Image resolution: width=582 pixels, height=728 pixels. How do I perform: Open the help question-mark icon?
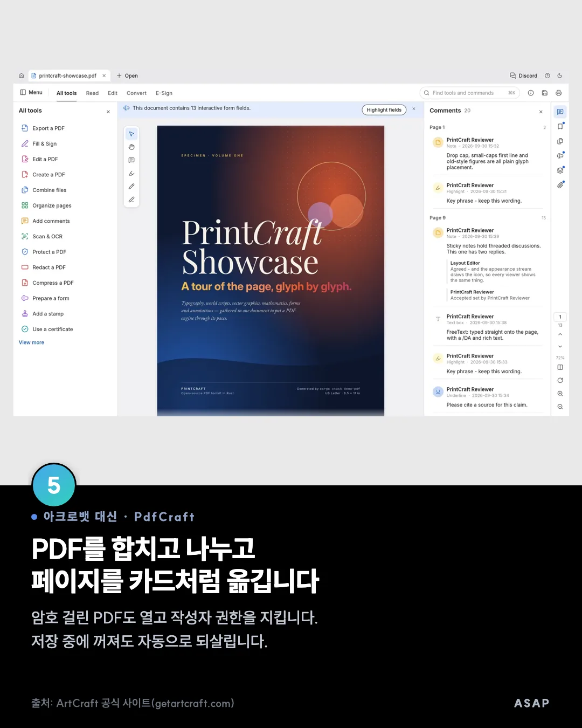(x=548, y=75)
